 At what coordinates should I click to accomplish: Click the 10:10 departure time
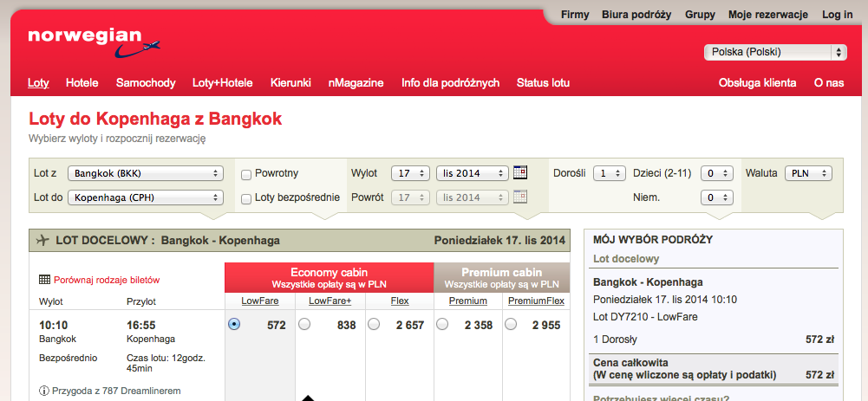coord(53,326)
